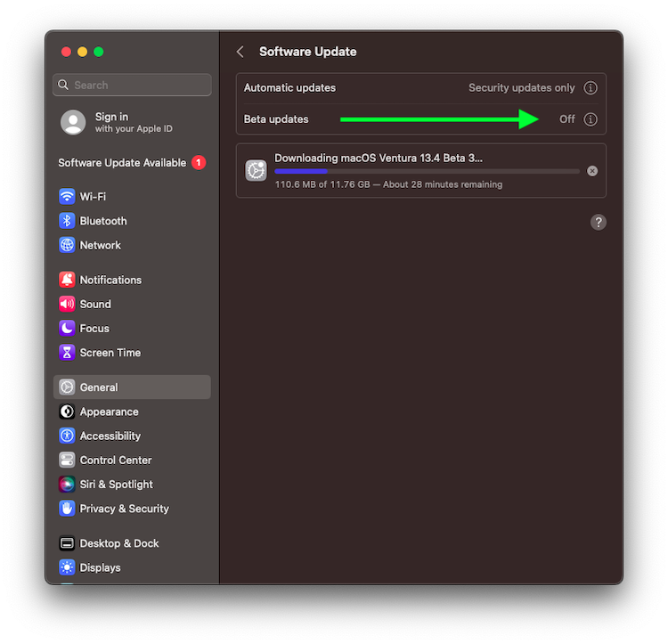Click the macOS update gear icon
Image resolution: width=668 pixels, height=644 pixels.
tap(256, 171)
